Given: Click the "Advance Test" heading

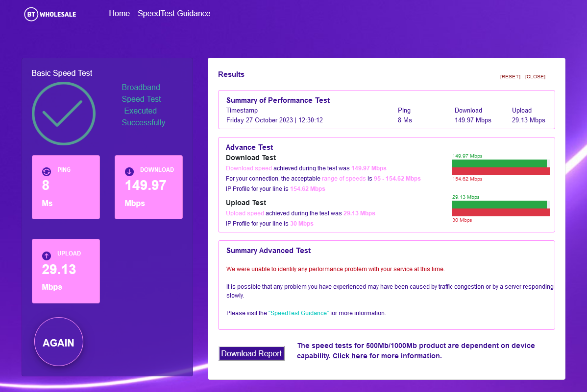Looking at the screenshot, I should pos(249,147).
